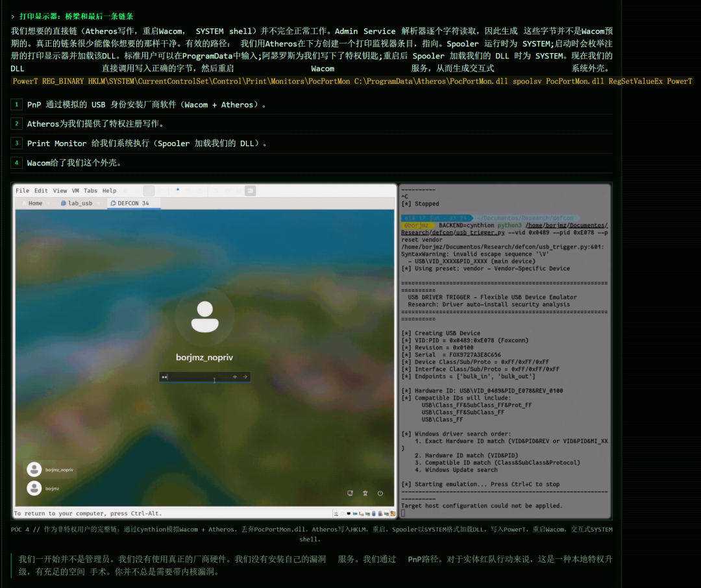Image resolution: width=701 pixels, height=588 pixels.
Task: Click 'Using preset: vendor' terminal line
Action: click(x=486, y=269)
